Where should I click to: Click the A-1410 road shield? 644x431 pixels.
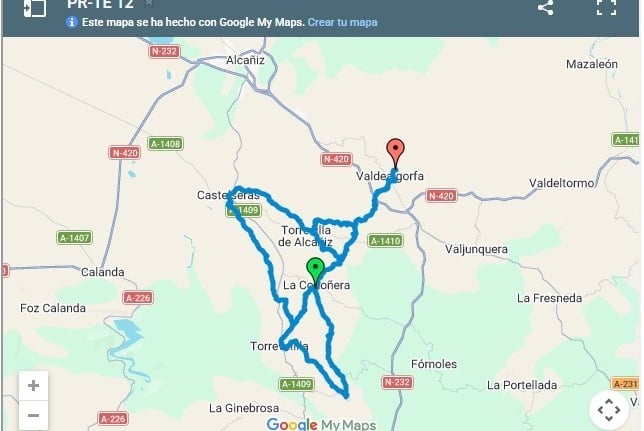click(385, 241)
